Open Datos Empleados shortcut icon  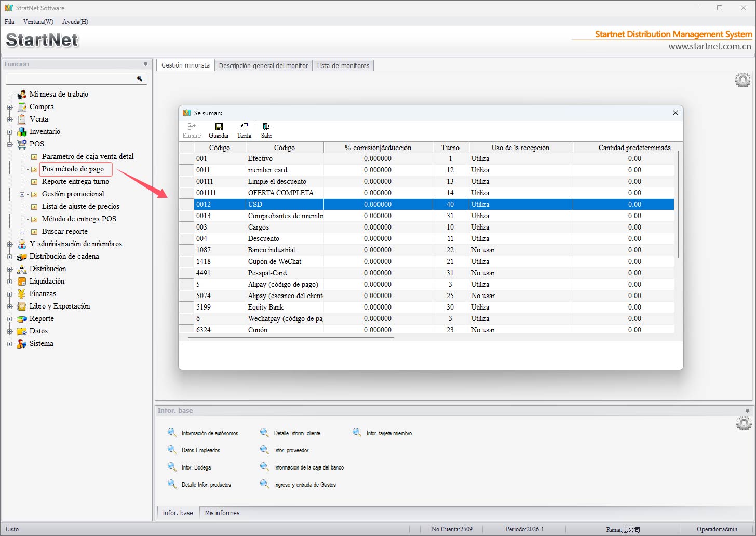(x=172, y=450)
